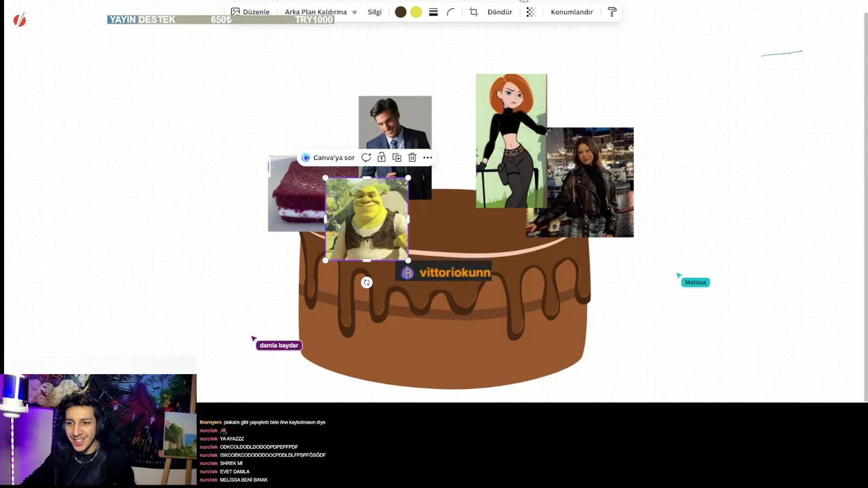Click the thornyero chat message
Image resolution: width=868 pixels, height=488 pixels.
262,422
